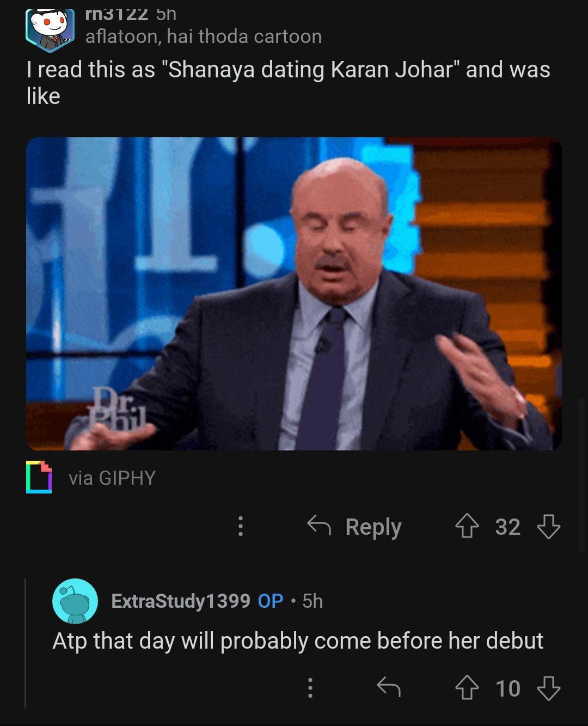The height and width of the screenshot is (726, 588).
Task: Downvote ExtraStudy1399's reply
Action: pyautogui.click(x=548, y=688)
